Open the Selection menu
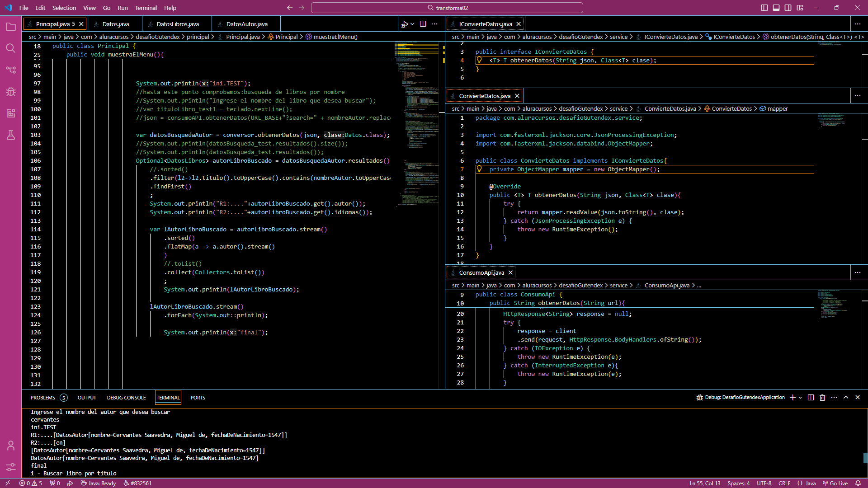 [x=64, y=8]
